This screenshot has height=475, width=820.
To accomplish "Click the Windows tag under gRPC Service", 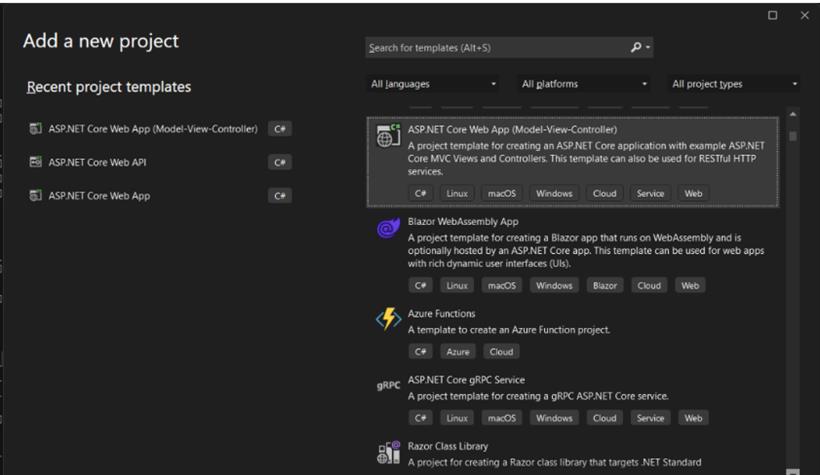I will (554, 418).
